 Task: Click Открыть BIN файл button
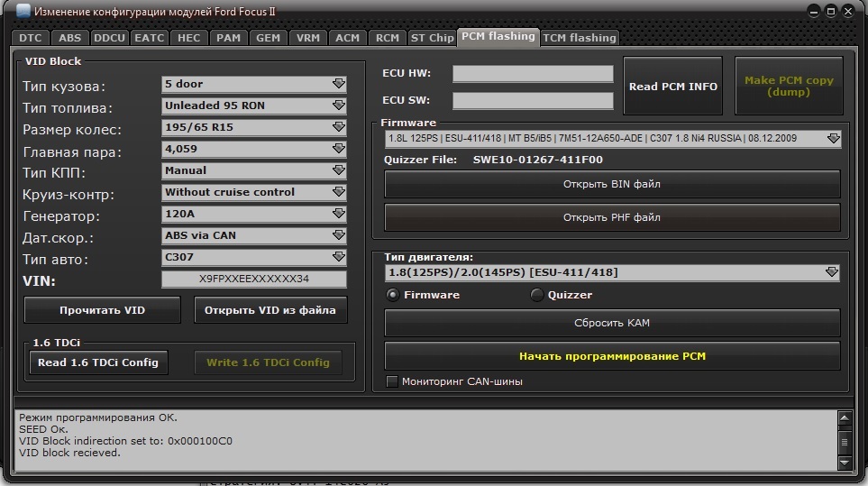(x=612, y=184)
